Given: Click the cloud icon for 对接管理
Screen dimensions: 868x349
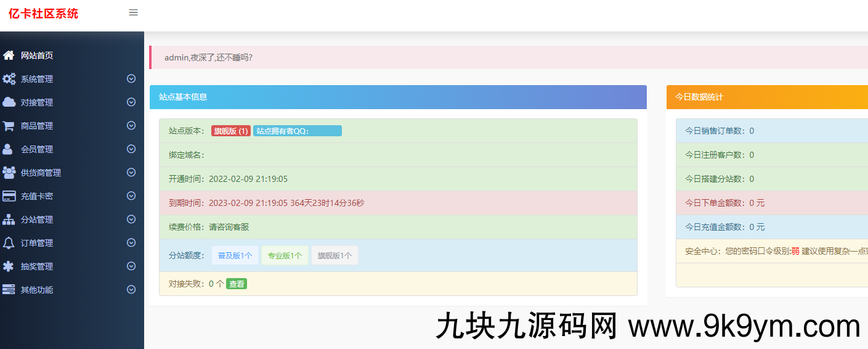Looking at the screenshot, I should point(9,102).
